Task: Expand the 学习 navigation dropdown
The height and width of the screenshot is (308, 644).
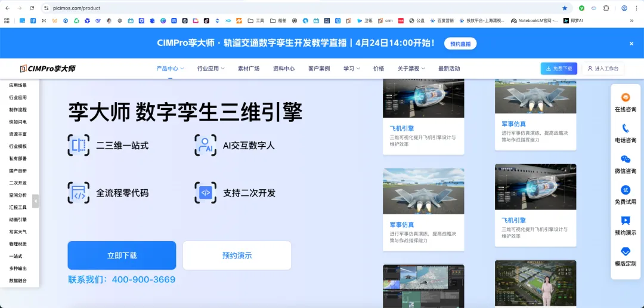Action: (352, 69)
